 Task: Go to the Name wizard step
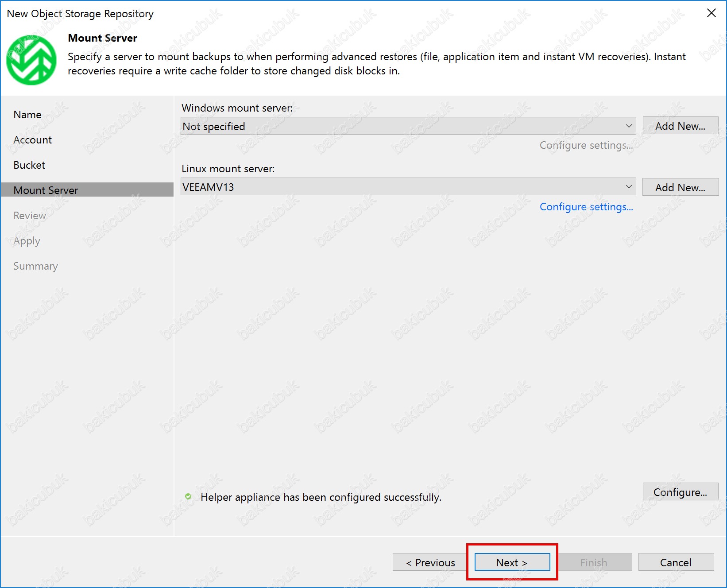coord(27,115)
